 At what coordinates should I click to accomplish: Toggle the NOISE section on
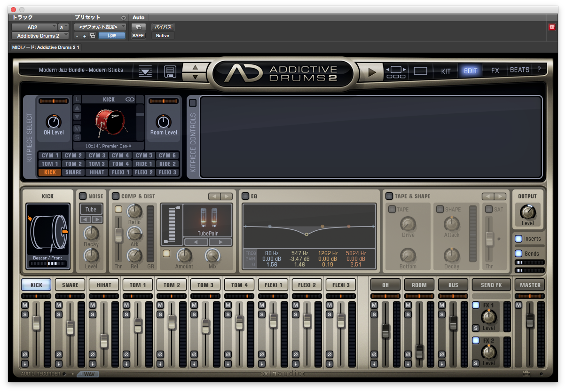coord(83,196)
